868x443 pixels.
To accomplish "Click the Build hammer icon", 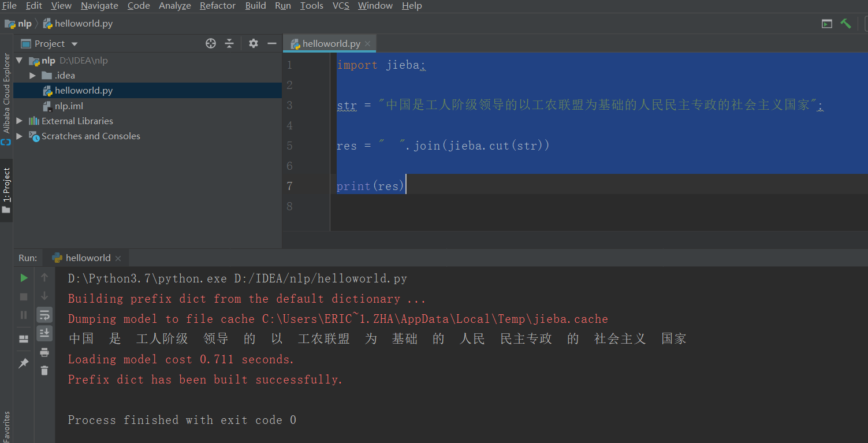I will point(845,24).
